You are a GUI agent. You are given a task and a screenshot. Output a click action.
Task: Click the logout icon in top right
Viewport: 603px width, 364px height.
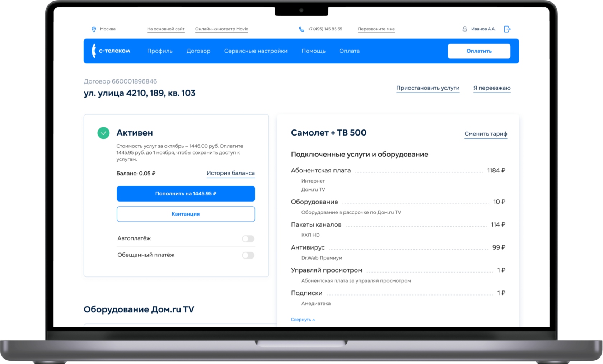coord(507,29)
